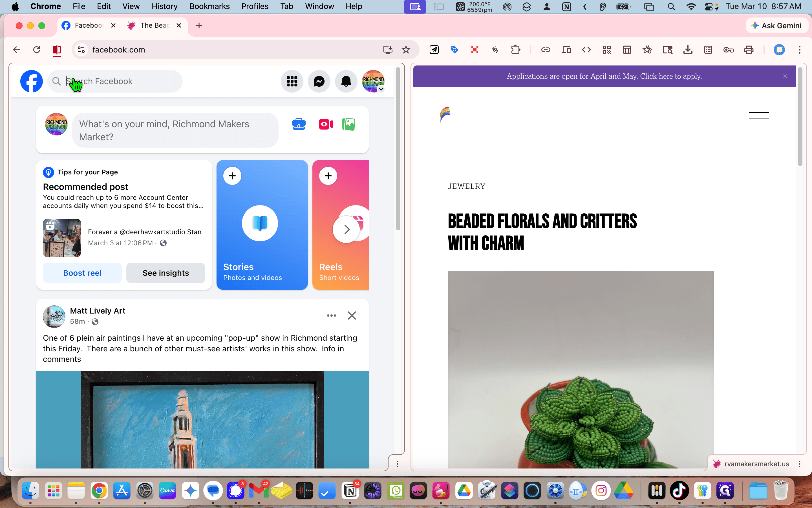This screenshot has width=812, height=508.
Task: Open the Facebook home logo
Action: click(x=31, y=81)
